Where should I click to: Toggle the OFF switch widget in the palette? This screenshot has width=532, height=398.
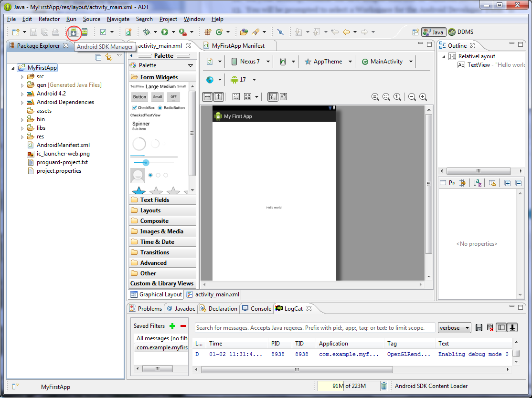pyautogui.click(x=173, y=97)
